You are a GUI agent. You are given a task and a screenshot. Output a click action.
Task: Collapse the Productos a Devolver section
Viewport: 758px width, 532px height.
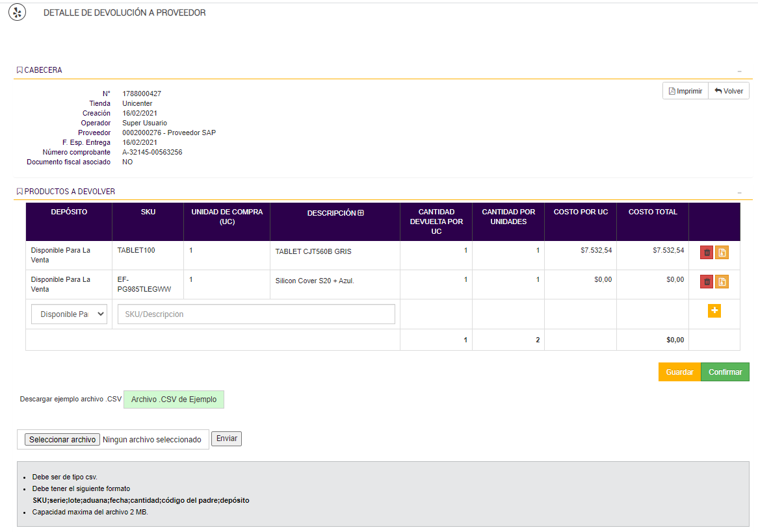[739, 192]
